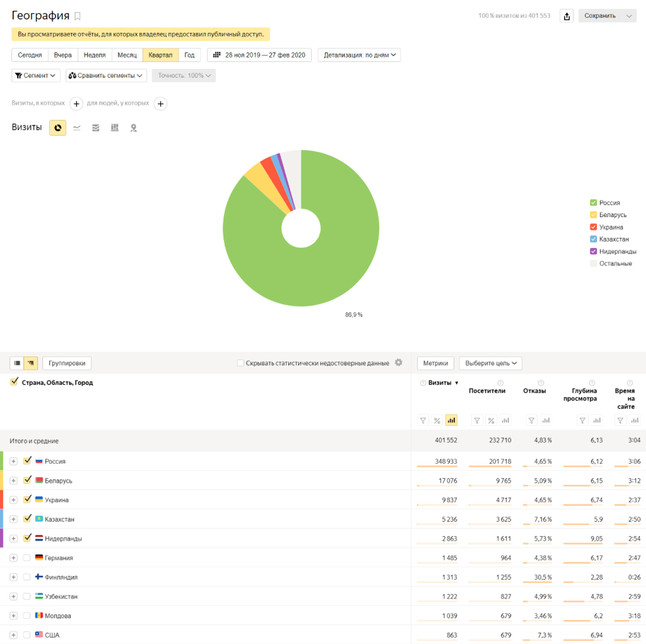This screenshot has width=646, height=644.
Task: Bookmark the География report
Action: (77, 16)
